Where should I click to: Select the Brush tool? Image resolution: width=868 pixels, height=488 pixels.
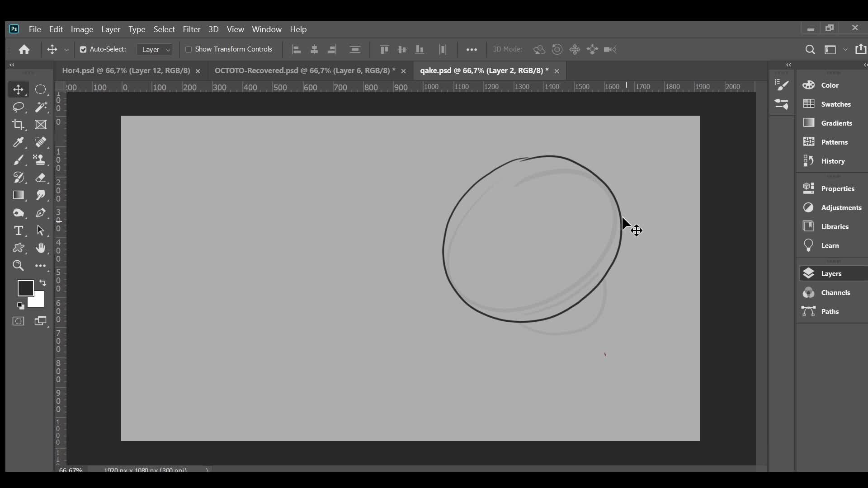[x=18, y=160]
